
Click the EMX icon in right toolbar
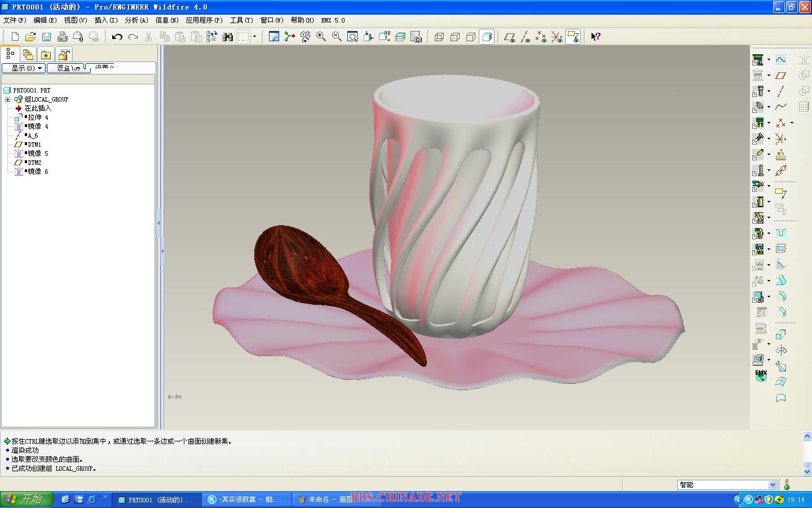tap(761, 375)
